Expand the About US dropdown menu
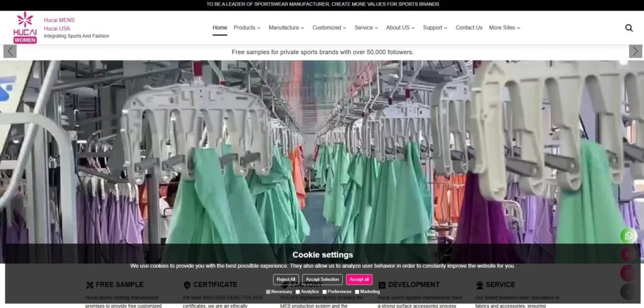Screen dimensions: 644x308 point(400,28)
